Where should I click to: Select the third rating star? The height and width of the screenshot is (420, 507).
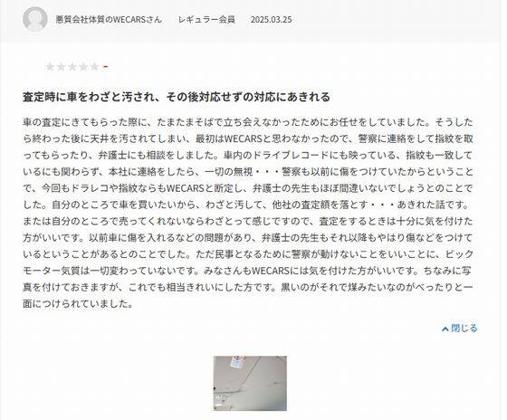tap(72, 67)
